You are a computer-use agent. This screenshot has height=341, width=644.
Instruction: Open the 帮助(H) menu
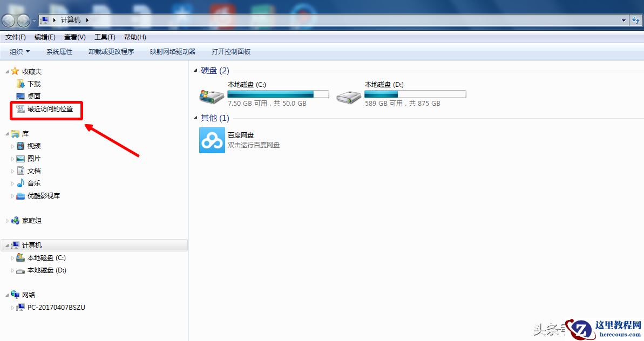click(x=135, y=37)
